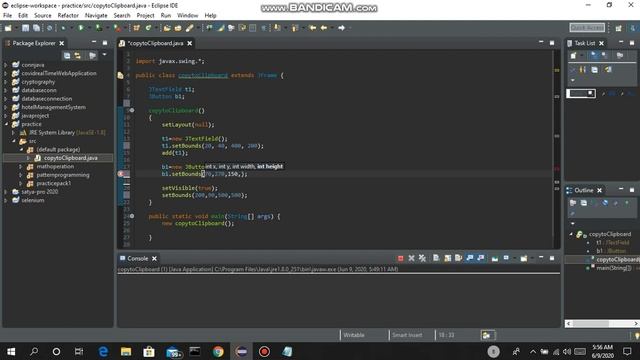Toggle Categorized view in Task List

593,56
